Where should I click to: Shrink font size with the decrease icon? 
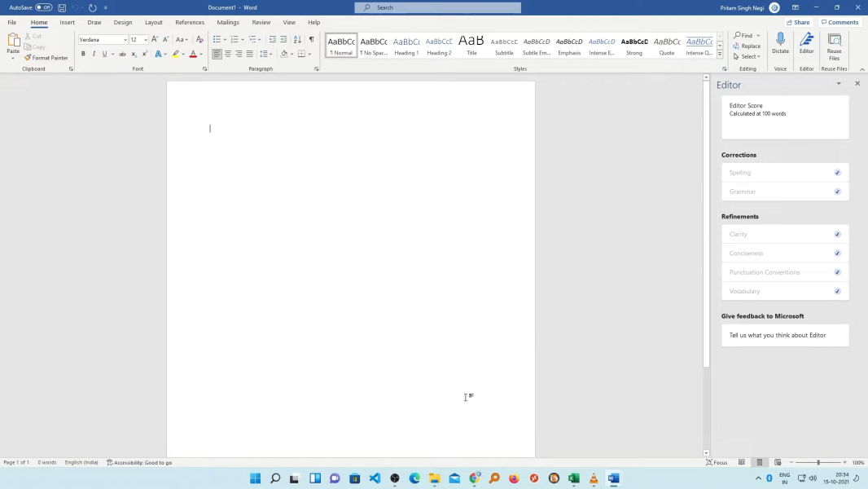(x=165, y=39)
